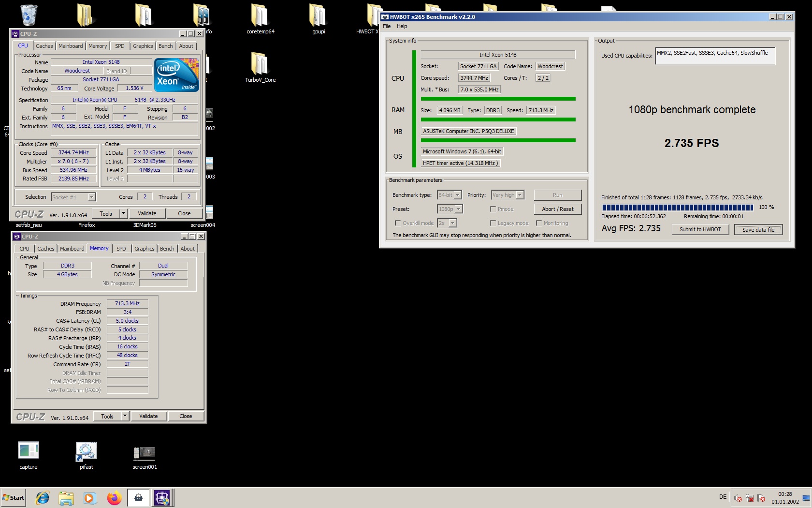Toggle the Pmode checkbox

coord(493,209)
